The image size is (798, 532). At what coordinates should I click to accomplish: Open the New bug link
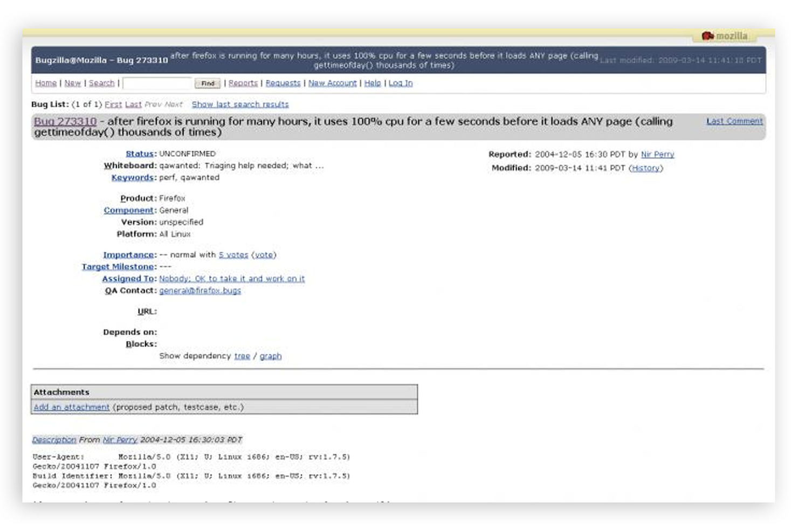[72, 83]
